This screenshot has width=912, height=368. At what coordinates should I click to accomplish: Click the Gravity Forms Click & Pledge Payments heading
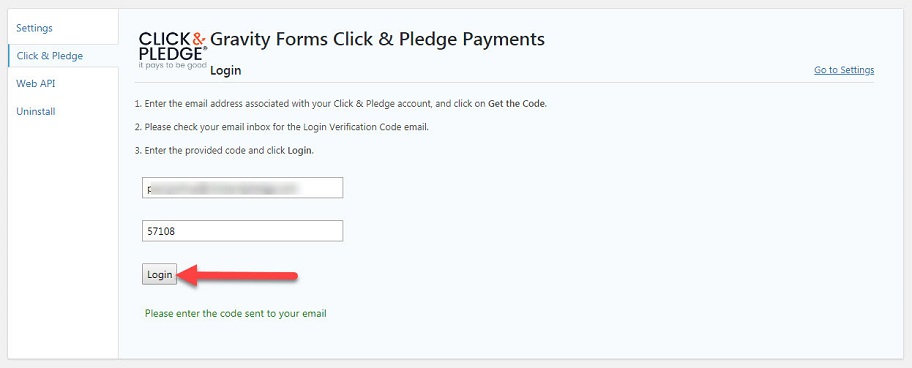tap(377, 39)
